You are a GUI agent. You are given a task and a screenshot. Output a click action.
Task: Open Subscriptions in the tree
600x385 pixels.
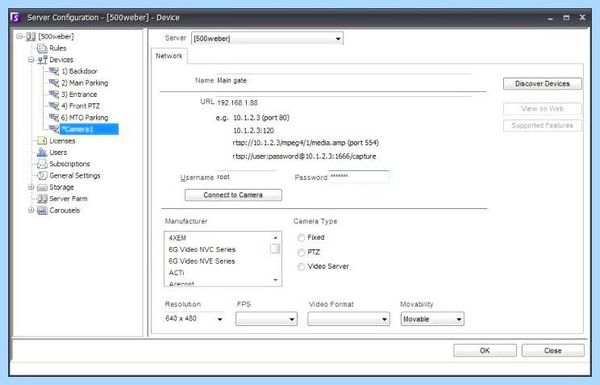click(x=70, y=164)
